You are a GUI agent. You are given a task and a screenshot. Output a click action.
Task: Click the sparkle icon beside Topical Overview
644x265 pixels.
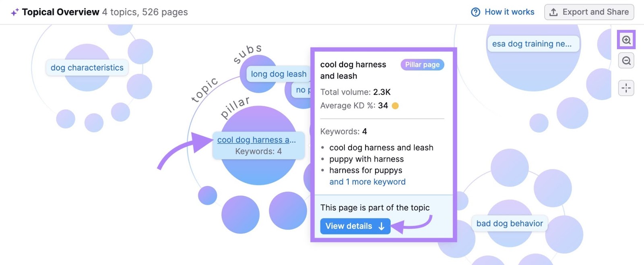14,12
